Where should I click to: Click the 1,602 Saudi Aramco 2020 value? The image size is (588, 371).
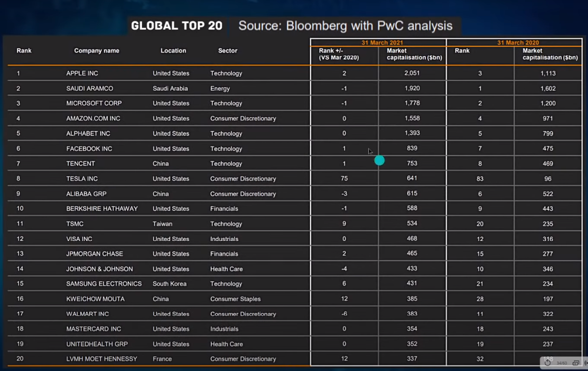(548, 89)
